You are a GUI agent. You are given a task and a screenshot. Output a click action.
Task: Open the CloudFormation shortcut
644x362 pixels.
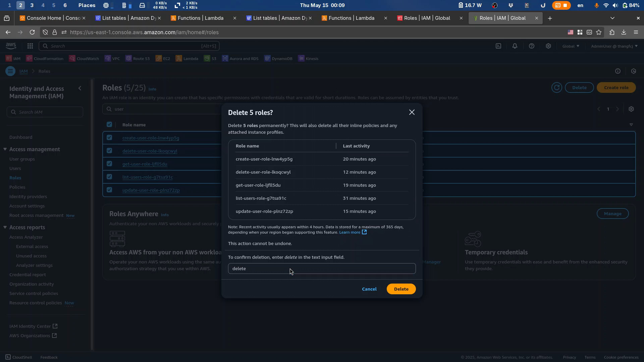[45, 59]
